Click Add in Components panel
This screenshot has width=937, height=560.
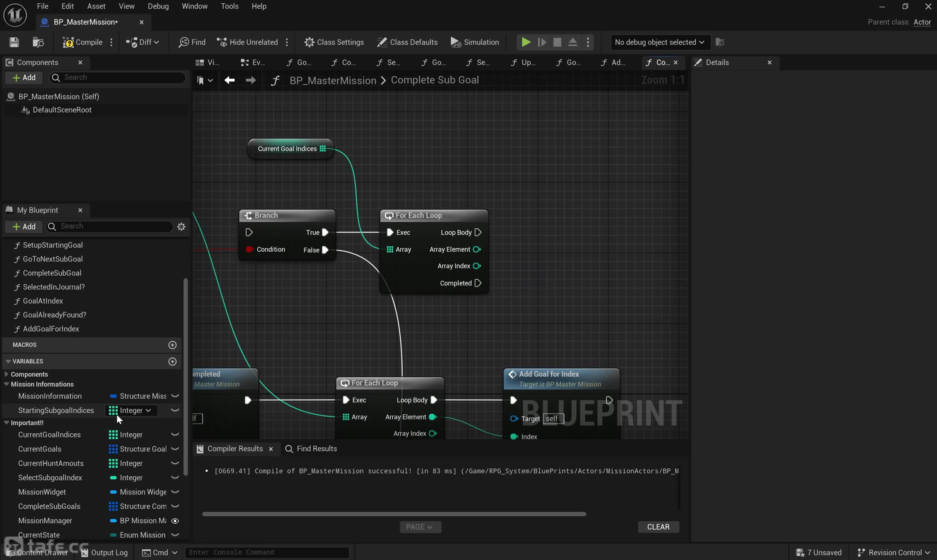(24, 77)
